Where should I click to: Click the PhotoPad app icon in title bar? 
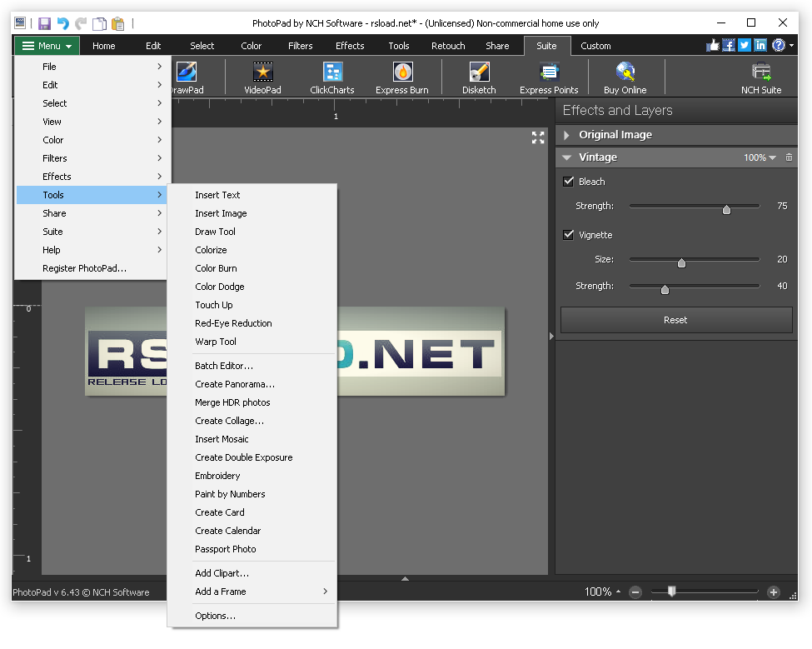[20, 22]
